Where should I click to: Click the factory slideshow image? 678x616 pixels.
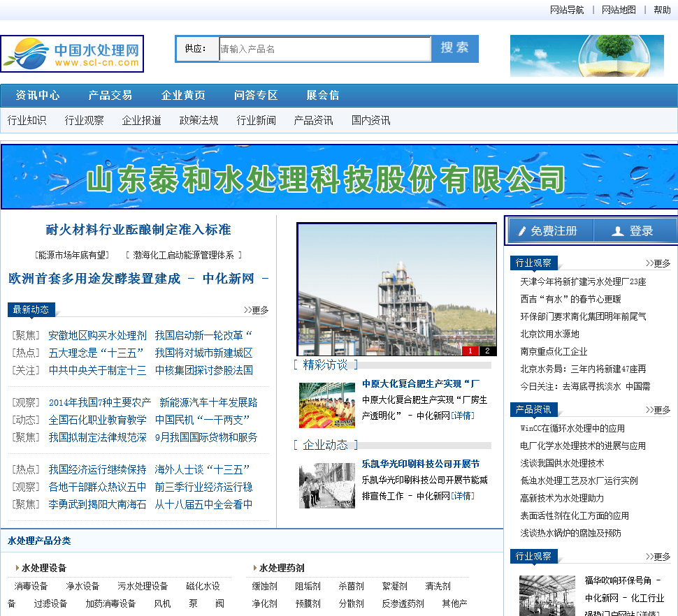click(x=396, y=288)
